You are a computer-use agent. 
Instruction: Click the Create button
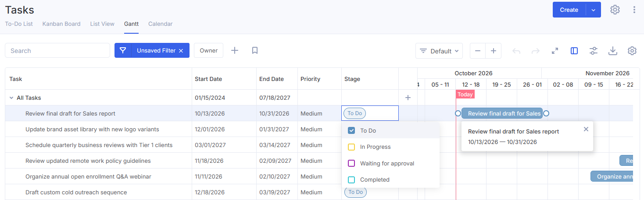tap(569, 10)
